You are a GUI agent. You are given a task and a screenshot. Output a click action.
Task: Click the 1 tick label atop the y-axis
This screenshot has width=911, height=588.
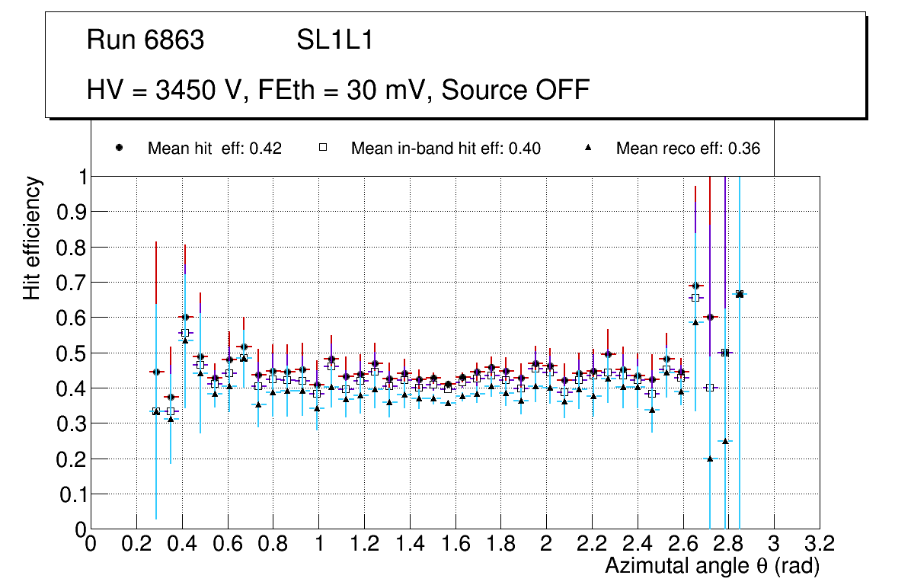point(79,177)
